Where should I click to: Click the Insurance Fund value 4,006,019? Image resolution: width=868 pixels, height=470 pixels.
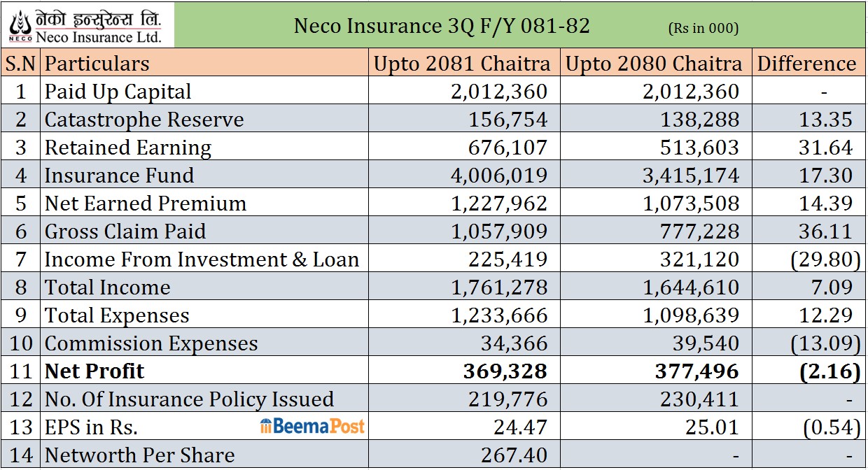pos(498,176)
